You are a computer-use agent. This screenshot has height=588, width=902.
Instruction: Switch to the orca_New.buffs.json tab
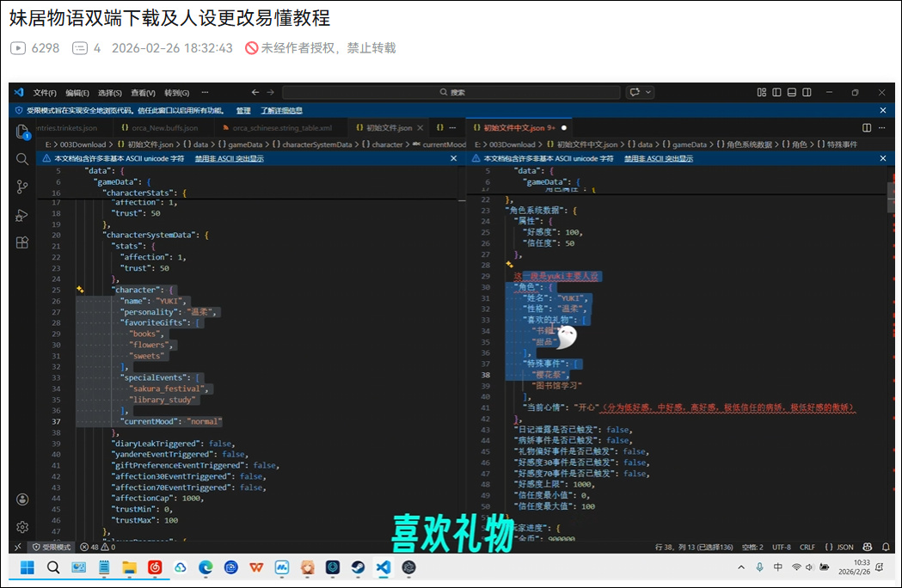pos(160,128)
